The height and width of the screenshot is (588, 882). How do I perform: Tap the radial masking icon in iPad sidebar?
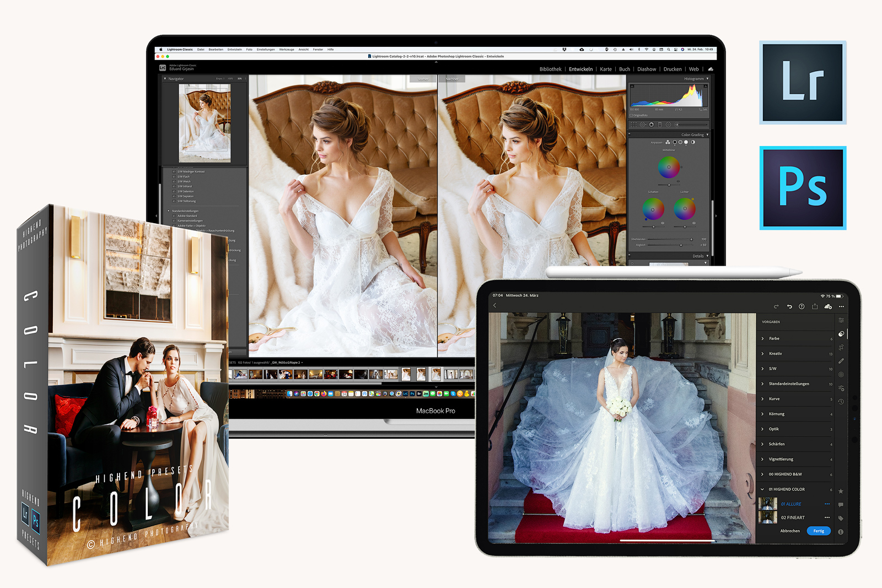841,374
